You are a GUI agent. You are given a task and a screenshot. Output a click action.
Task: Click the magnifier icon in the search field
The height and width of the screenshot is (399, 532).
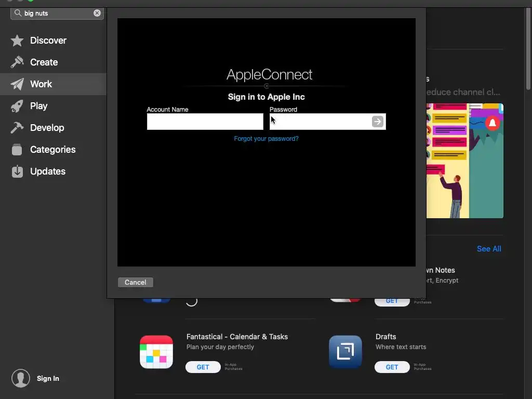pyautogui.click(x=18, y=13)
